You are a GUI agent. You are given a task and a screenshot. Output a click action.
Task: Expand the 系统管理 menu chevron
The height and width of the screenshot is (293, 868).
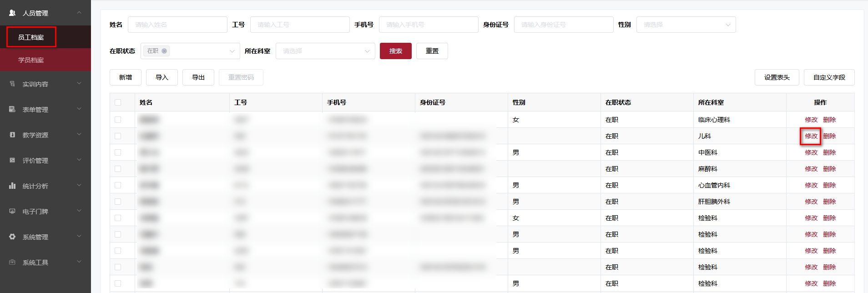click(79, 237)
